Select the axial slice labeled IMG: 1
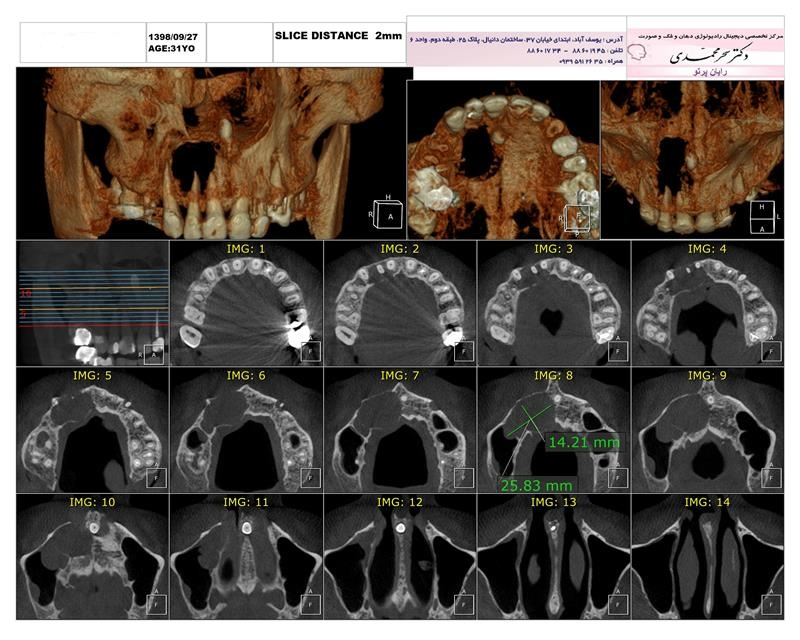800x640 pixels. tap(246, 303)
